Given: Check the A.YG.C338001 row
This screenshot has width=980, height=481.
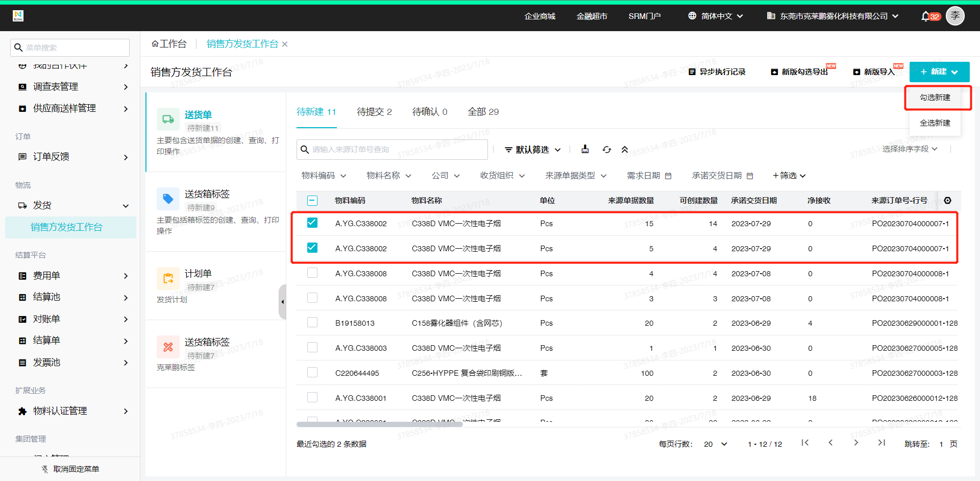Looking at the screenshot, I should 312,397.
